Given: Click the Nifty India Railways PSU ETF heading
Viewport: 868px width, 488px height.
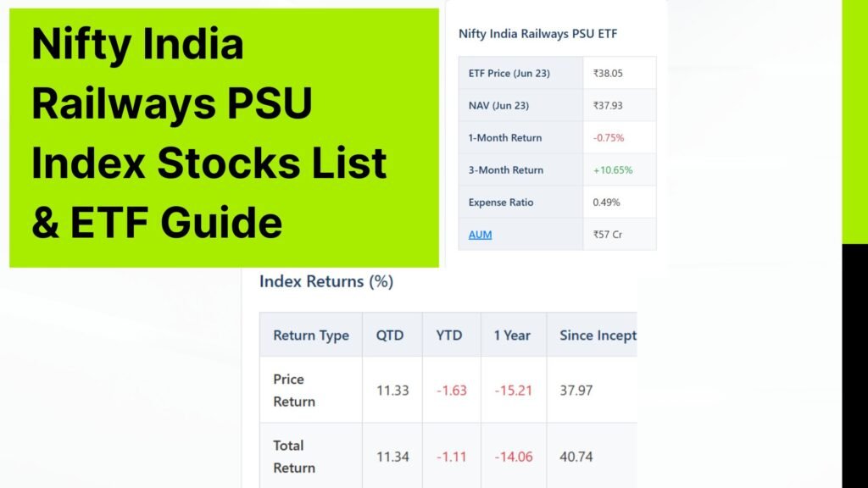Looking at the screenshot, I should (537, 34).
